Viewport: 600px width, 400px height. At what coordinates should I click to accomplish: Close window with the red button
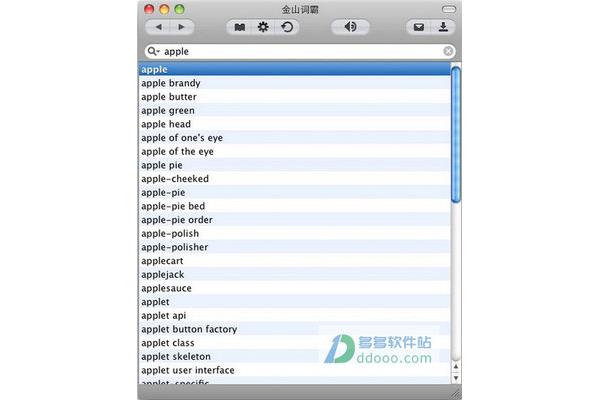coord(149,9)
